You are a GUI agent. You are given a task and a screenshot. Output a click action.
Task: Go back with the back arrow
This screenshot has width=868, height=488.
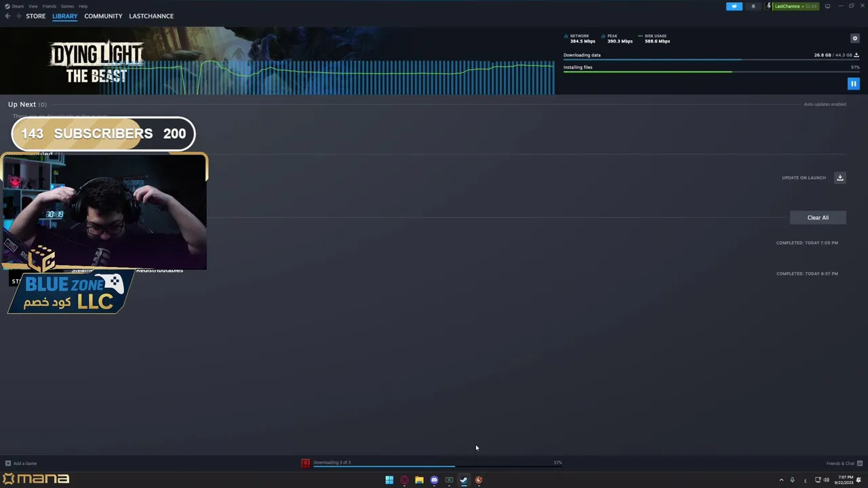[7, 16]
